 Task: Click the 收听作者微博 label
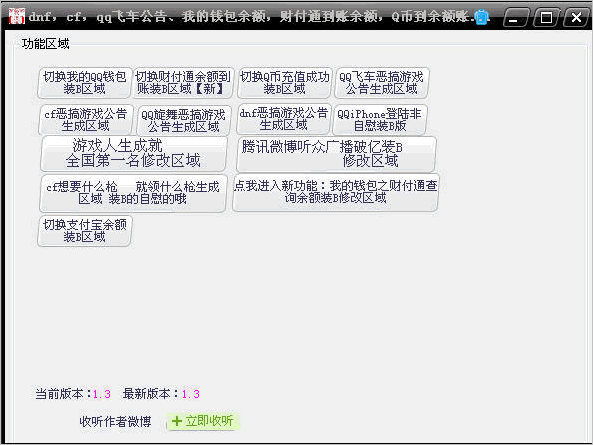click(x=115, y=421)
